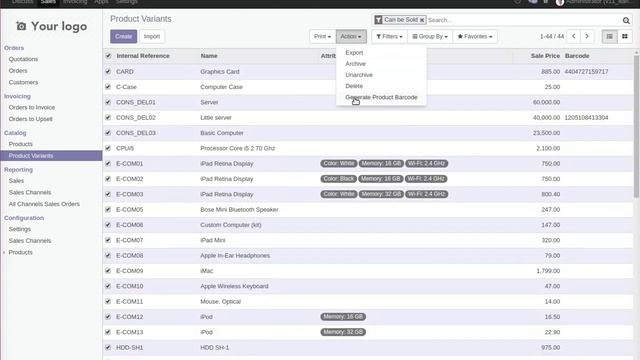This screenshot has height=360, width=640.
Task: Open the Filters dropdown
Action: [x=389, y=36]
